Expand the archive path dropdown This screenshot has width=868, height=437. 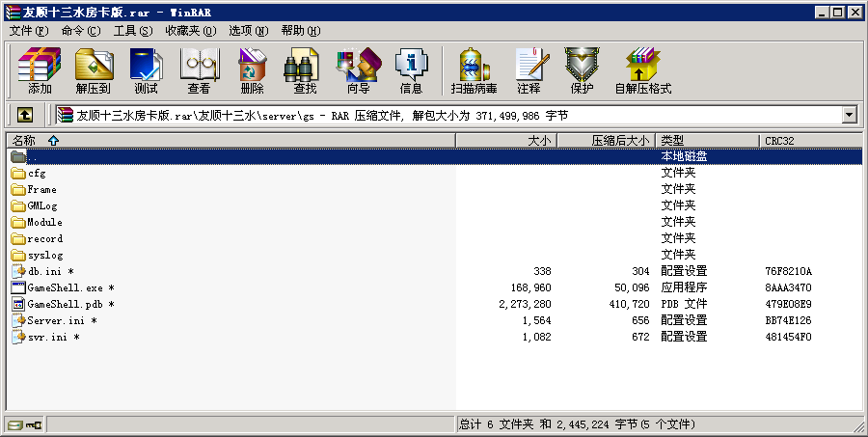pos(849,115)
